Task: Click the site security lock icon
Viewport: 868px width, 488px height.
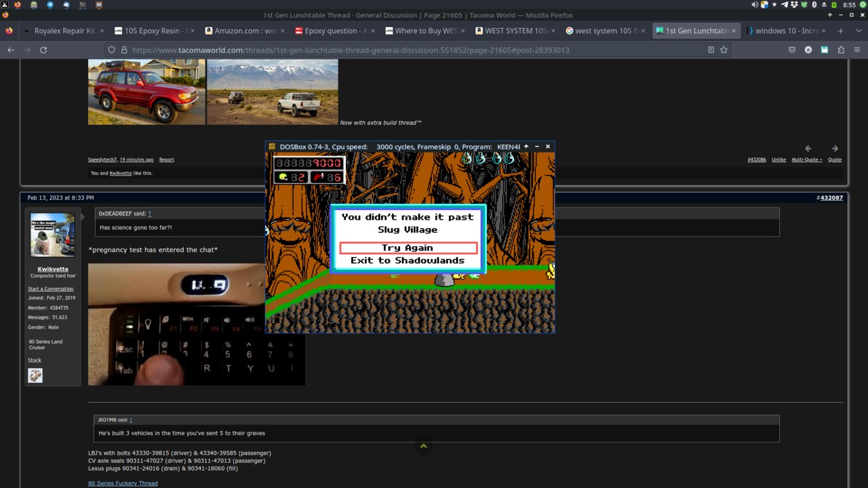Action: (x=124, y=50)
